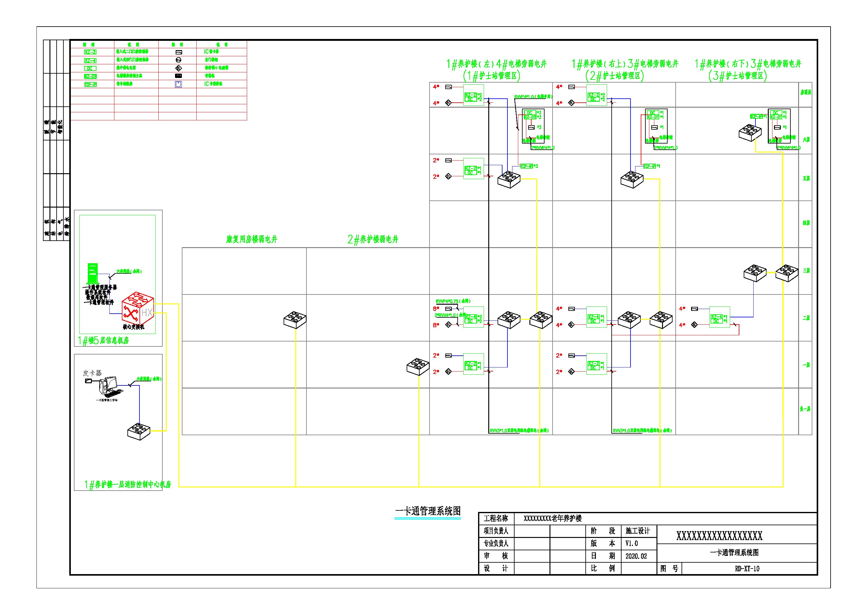
Task: Select fifth-floor switch in the 2#护士站管理区 column
Action: click(x=632, y=180)
